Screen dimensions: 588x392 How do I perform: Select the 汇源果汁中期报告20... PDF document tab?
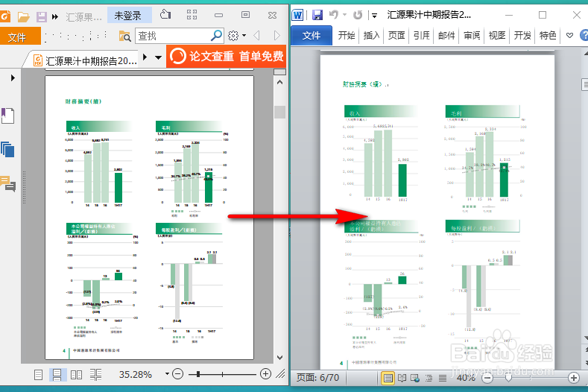86,60
